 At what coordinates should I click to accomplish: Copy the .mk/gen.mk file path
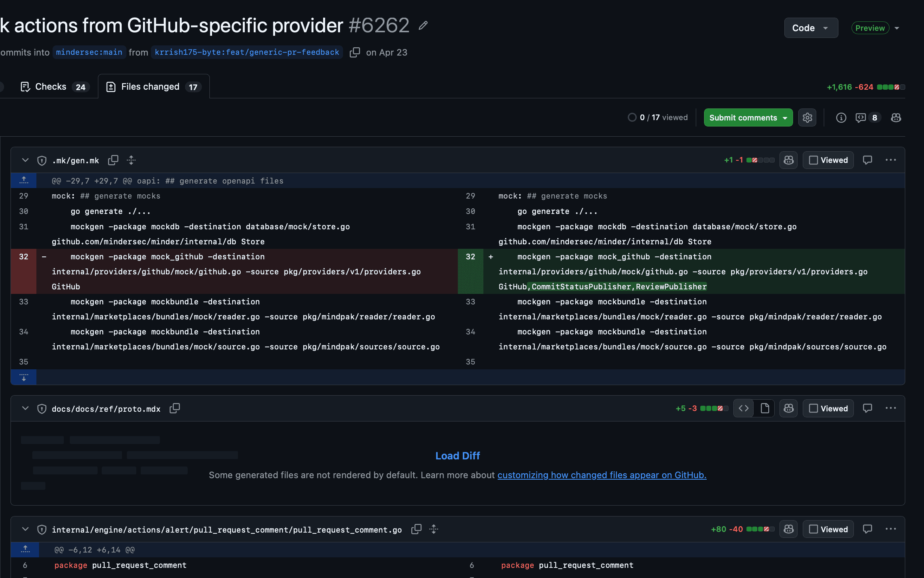pos(113,160)
